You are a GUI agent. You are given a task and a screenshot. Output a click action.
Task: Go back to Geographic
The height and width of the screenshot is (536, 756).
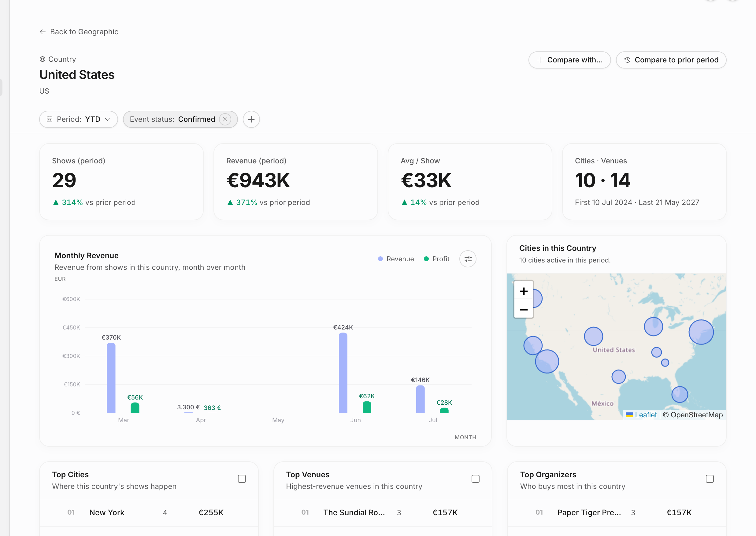coord(79,32)
